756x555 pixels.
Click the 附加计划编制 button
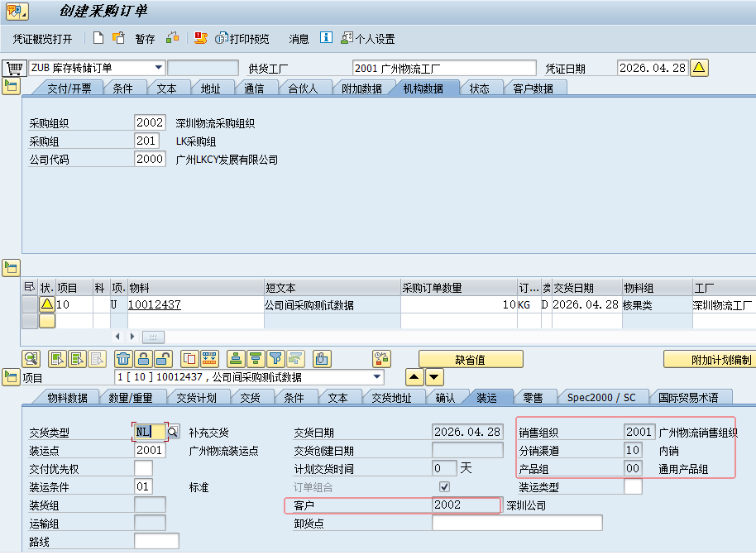711,359
